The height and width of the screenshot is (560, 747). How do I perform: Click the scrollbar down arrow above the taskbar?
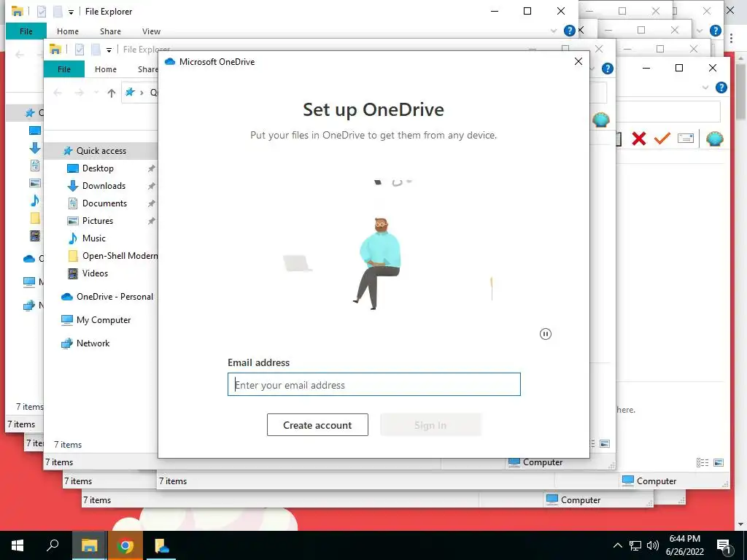click(741, 524)
